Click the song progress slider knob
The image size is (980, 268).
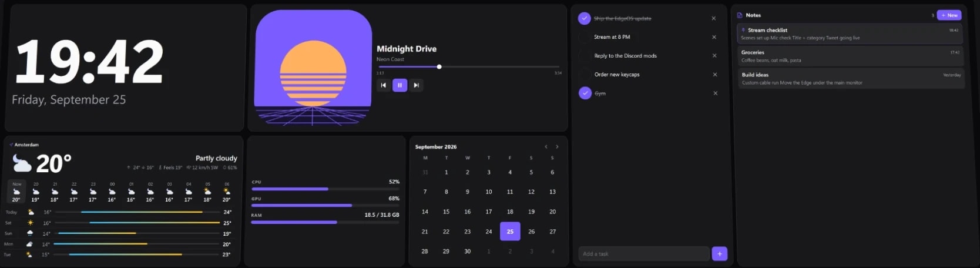tap(439, 66)
